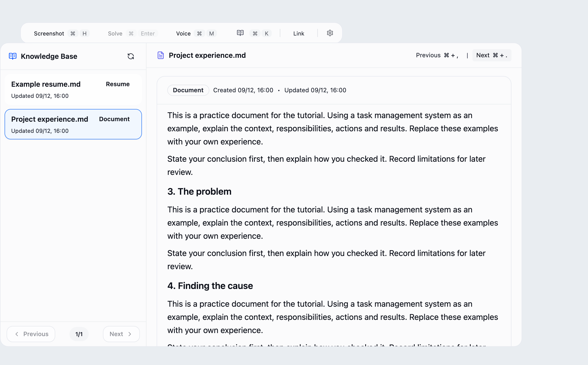Image resolution: width=588 pixels, height=365 pixels.
Task: Click the Knowledge Base header book icon
Action: click(13, 56)
